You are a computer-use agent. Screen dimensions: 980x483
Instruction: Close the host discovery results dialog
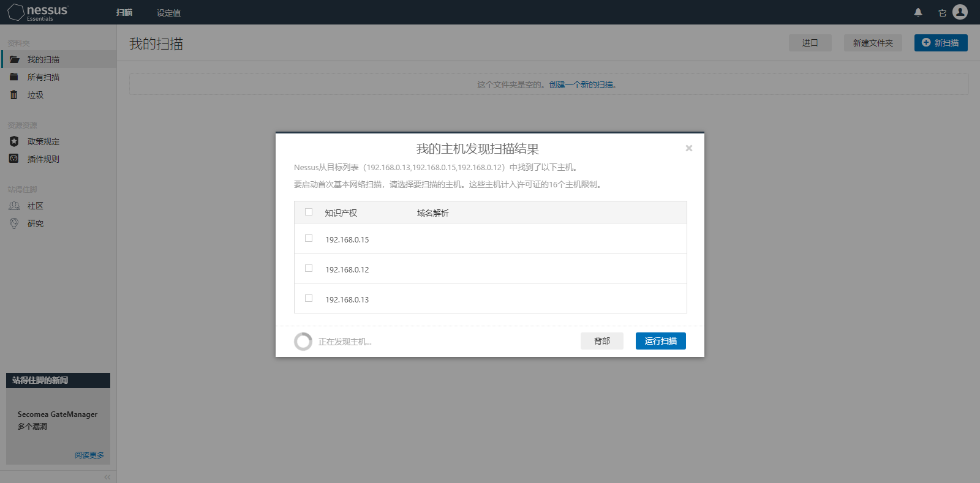[x=689, y=148]
